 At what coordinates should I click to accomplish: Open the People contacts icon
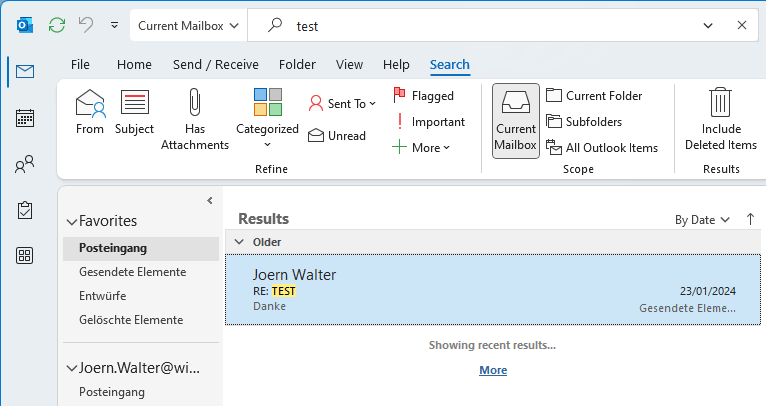25,164
